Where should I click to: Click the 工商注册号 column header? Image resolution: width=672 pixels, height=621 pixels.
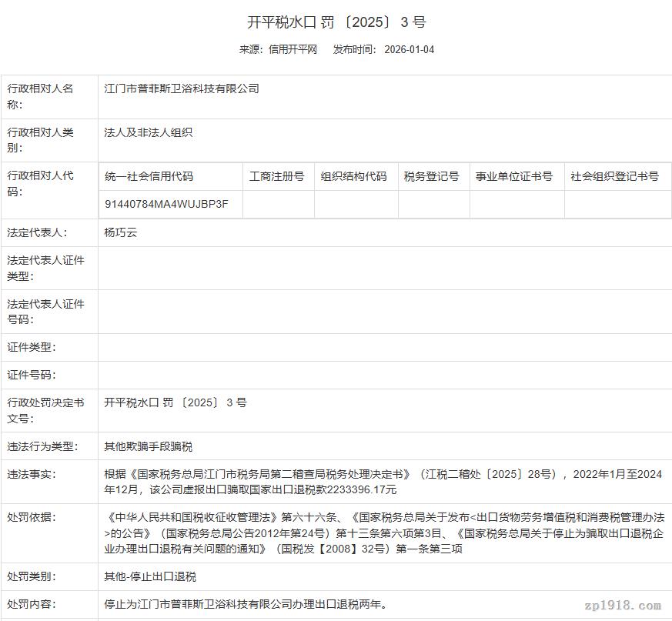pyautogui.click(x=277, y=176)
